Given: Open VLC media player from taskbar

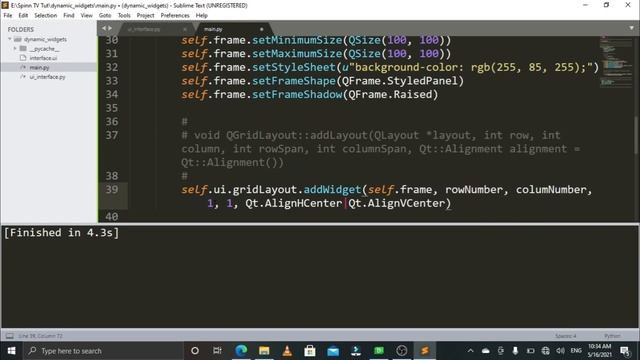Looking at the screenshot, I should click(x=287, y=351).
